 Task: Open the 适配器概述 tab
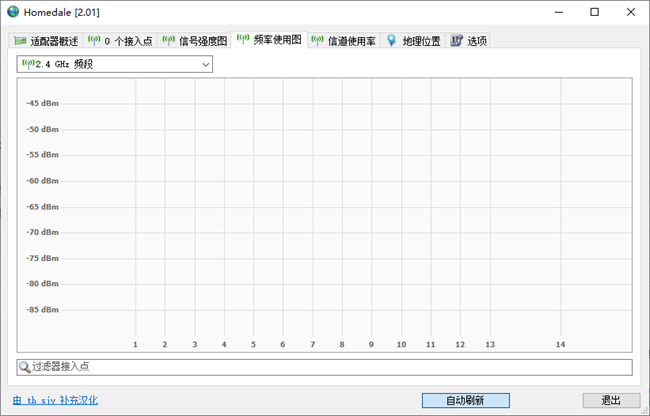tap(46, 41)
